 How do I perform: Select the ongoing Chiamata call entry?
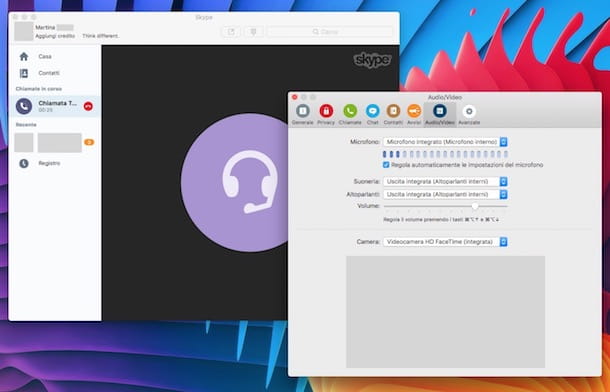point(54,106)
